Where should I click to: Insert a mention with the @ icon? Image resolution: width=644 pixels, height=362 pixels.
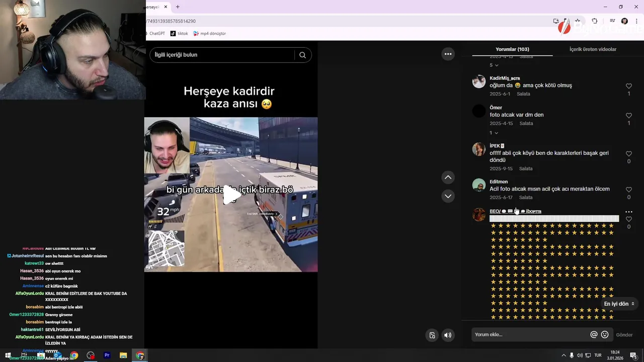coord(594,334)
